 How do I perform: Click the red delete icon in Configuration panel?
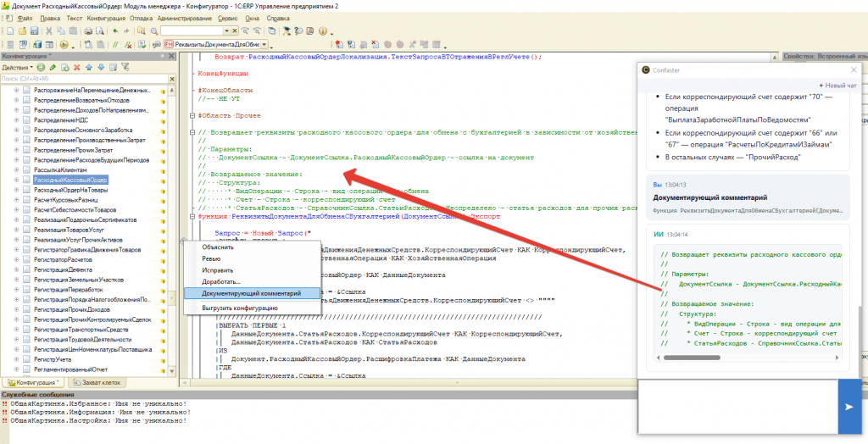click(77, 67)
